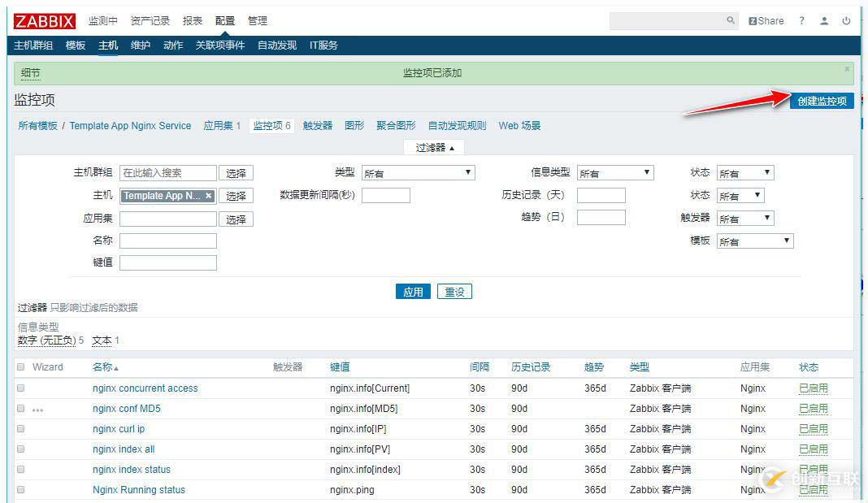The height and width of the screenshot is (503, 868).
Task: Go to 主机群组 submenu
Action: [x=33, y=46]
